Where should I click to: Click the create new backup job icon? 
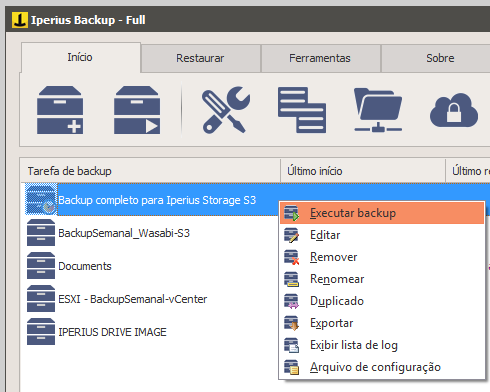point(60,110)
